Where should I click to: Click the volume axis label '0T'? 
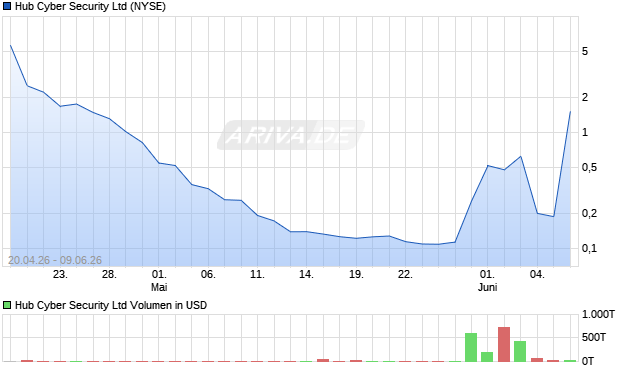point(588,361)
